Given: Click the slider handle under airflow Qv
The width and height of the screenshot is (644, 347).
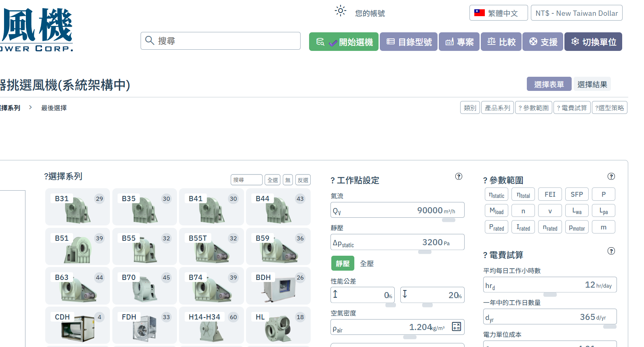Looking at the screenshot, I should pyautogui.click(x=448, y=220).
